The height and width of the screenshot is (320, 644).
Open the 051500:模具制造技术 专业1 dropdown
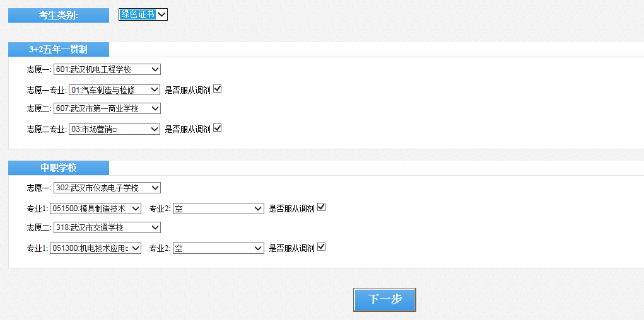[95, 209]
